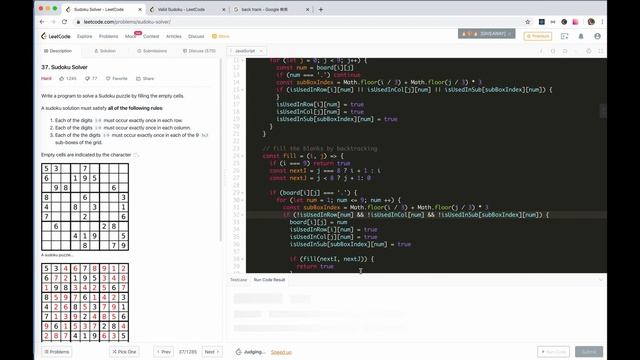Click the Speed up link
Image resolution: width=640 pixels, height=360 pixels.
[x=281, y=352]
